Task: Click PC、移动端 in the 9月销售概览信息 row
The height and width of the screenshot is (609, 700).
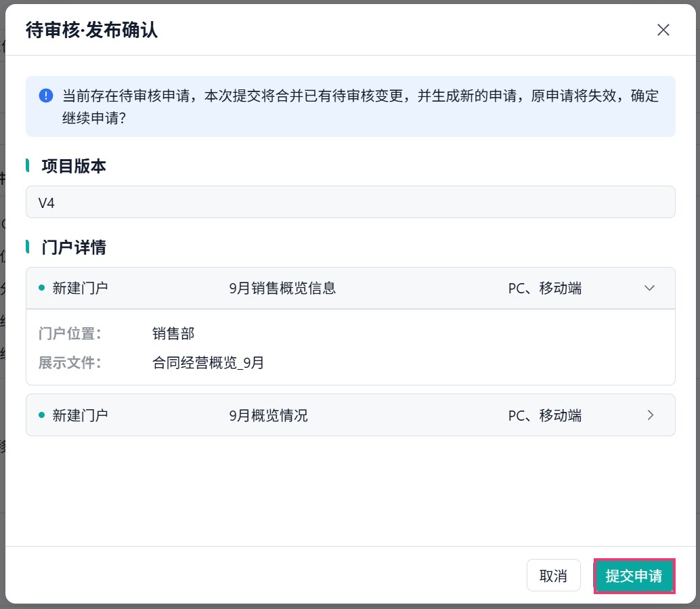Action: 545,288
